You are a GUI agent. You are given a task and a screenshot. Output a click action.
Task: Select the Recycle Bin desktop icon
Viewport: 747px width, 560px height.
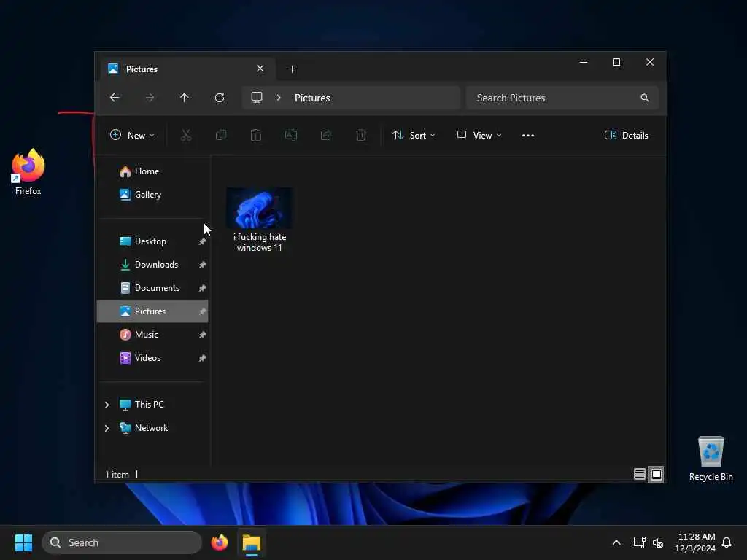click(711, 459)
